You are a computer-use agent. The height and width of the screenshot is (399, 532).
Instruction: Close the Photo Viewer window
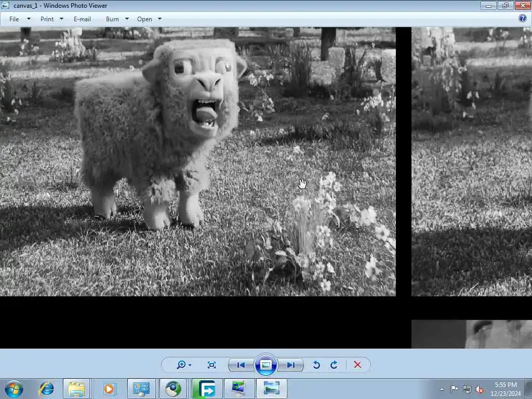(x=523, y=5)
